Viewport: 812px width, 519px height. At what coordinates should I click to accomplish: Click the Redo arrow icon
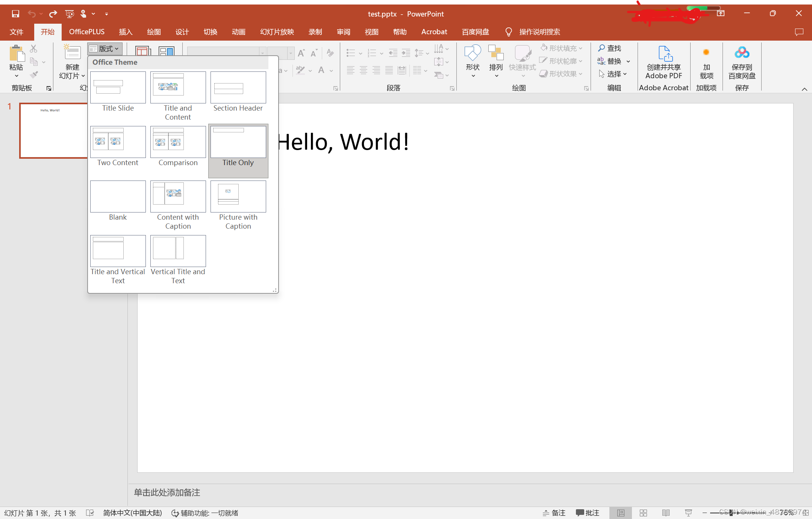coord(53,14)
